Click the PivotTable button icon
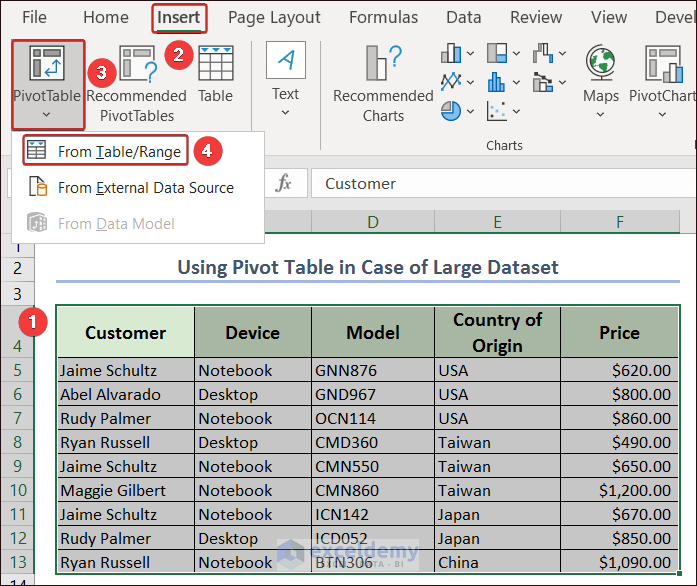Viewport: 697px width, 586px height. [47, 63]
